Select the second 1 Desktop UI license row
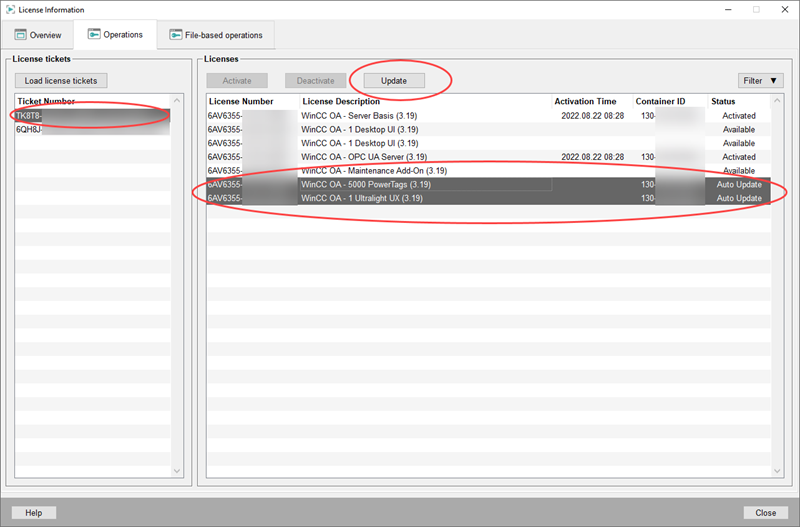The width and height of the screenshot is (800, 527). pyautogui.click(x=488, y=143)
